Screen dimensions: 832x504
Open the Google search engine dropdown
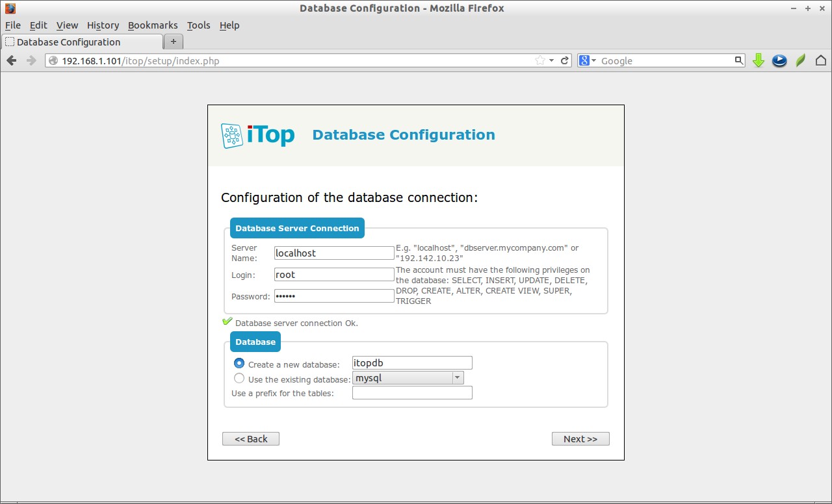pos(588,60)
